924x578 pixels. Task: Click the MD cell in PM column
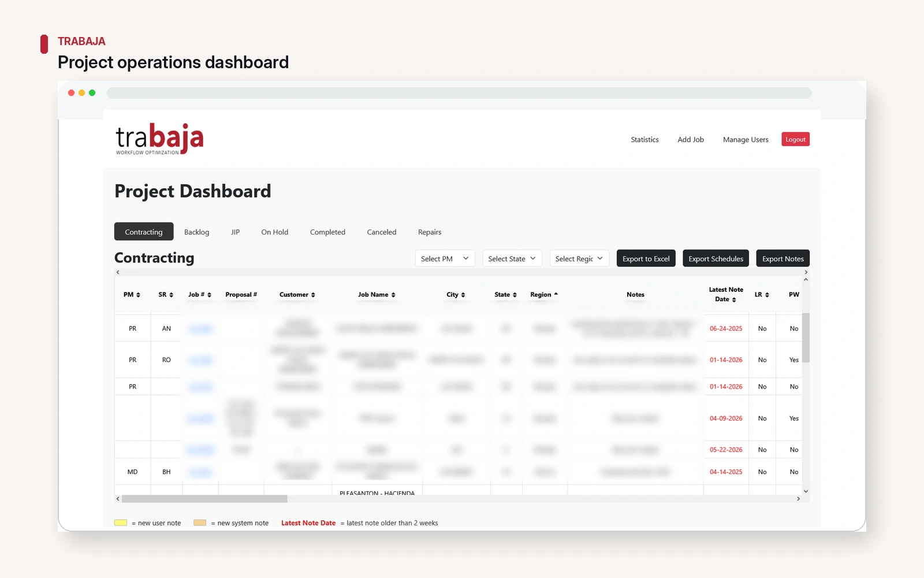[x=132, y=472]
